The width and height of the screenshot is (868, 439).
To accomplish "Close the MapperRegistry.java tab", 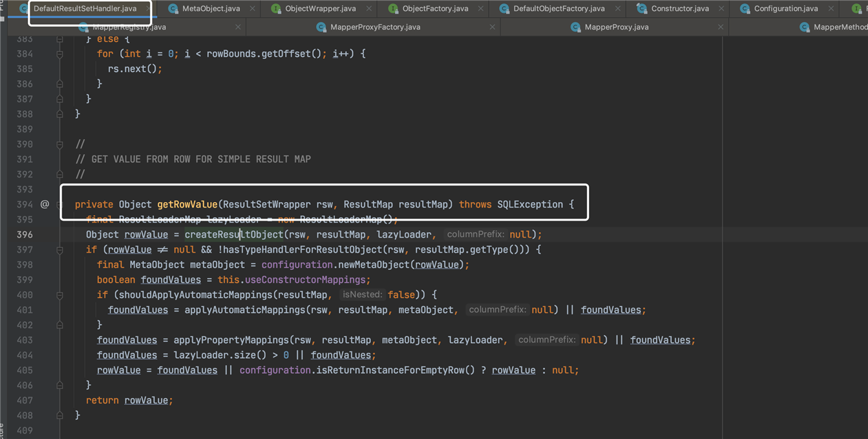I will 237,27.
